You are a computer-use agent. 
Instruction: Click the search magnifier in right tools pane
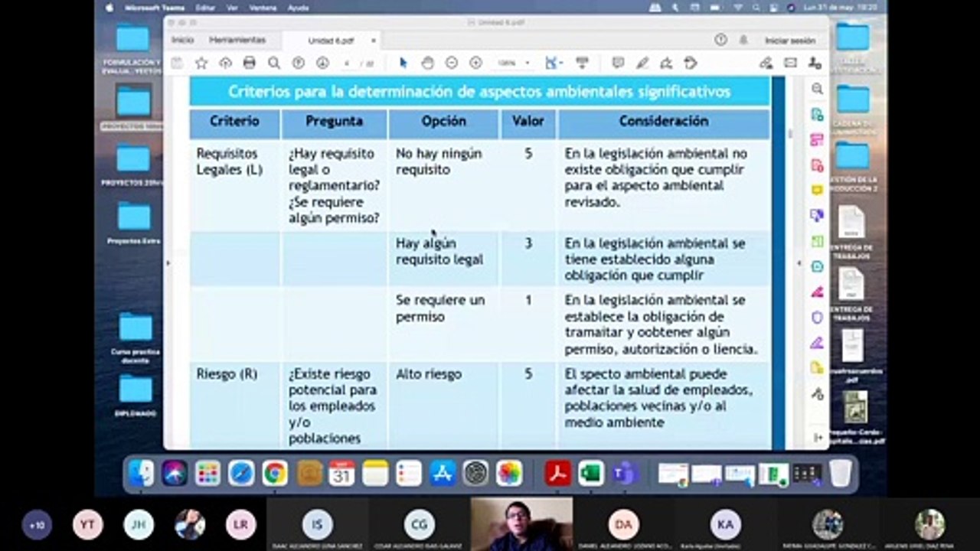[817, 89]
